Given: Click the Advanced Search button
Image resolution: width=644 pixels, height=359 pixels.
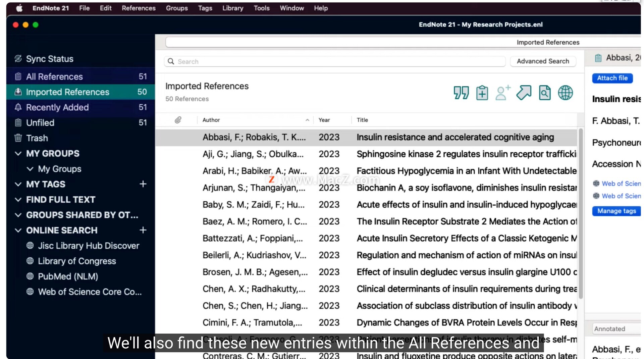Looking at the screenshot, I should (x=543, y=61).
